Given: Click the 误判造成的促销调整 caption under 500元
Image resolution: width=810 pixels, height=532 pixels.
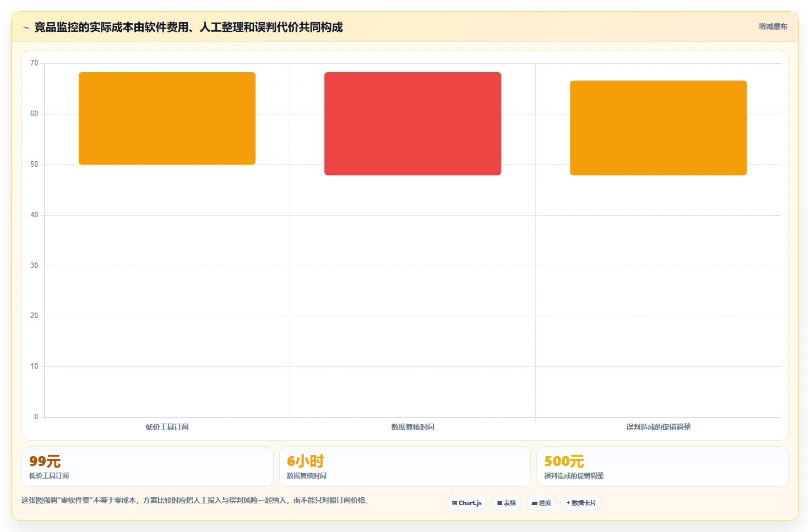Looking at the screenshot, I should 574,476.
